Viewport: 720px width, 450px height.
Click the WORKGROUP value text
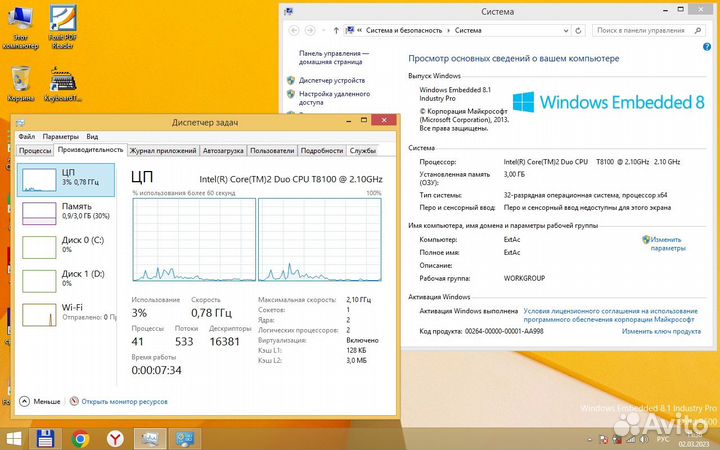524,278
